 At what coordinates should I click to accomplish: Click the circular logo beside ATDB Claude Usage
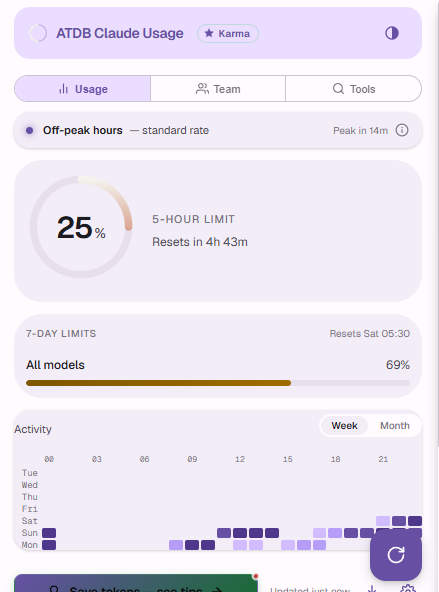coord(38,33)
